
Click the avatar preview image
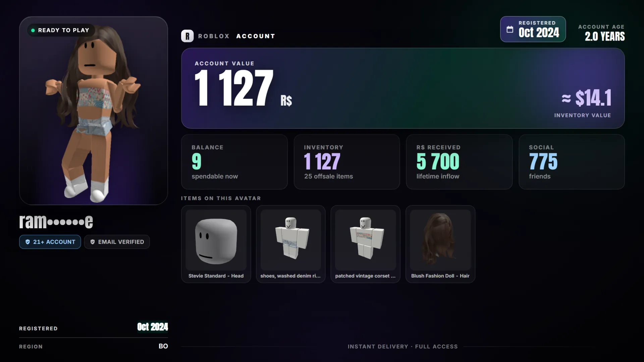pyautogui.click(x=94, y=111)
